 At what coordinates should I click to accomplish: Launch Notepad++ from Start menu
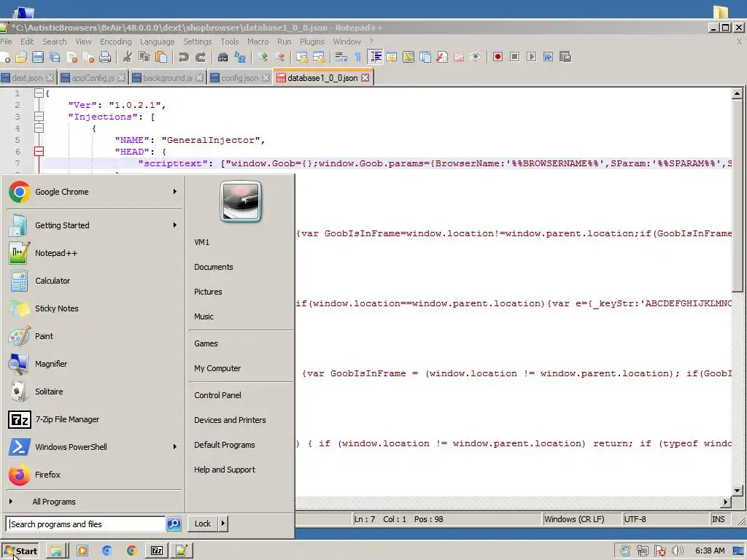tap(55, 253)
